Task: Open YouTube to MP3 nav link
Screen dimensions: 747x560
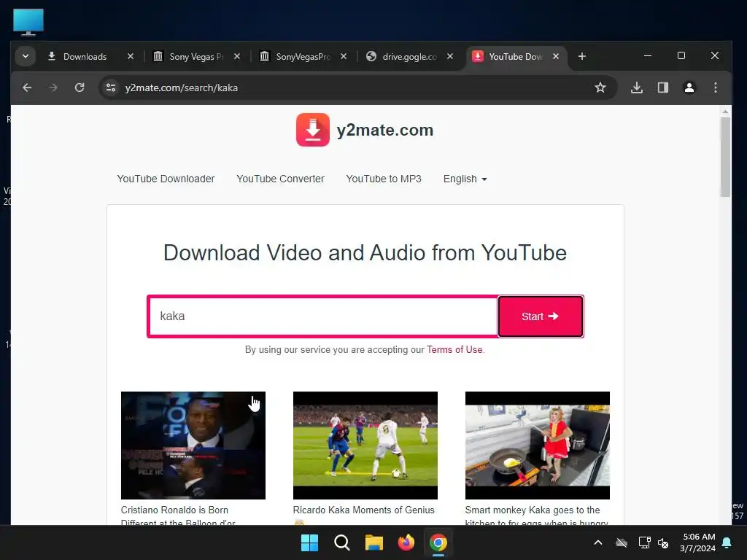Action: [384, 179]
